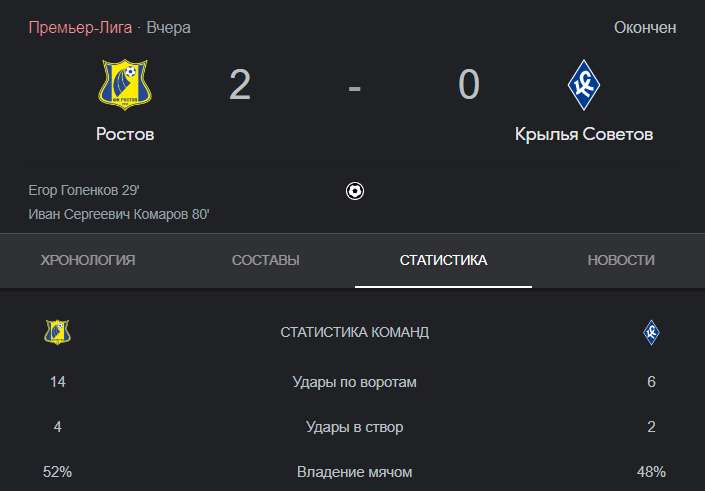Open the Премьер-Лига league link
The height and width of the screenshot is (491, 705).
coord(80,28)
